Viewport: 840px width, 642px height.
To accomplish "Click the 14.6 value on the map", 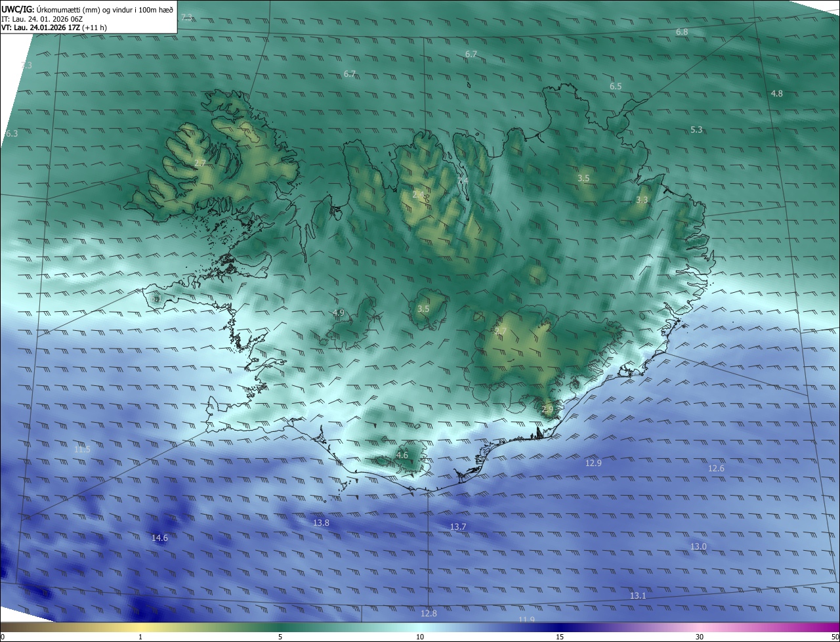I will (160, 538).
